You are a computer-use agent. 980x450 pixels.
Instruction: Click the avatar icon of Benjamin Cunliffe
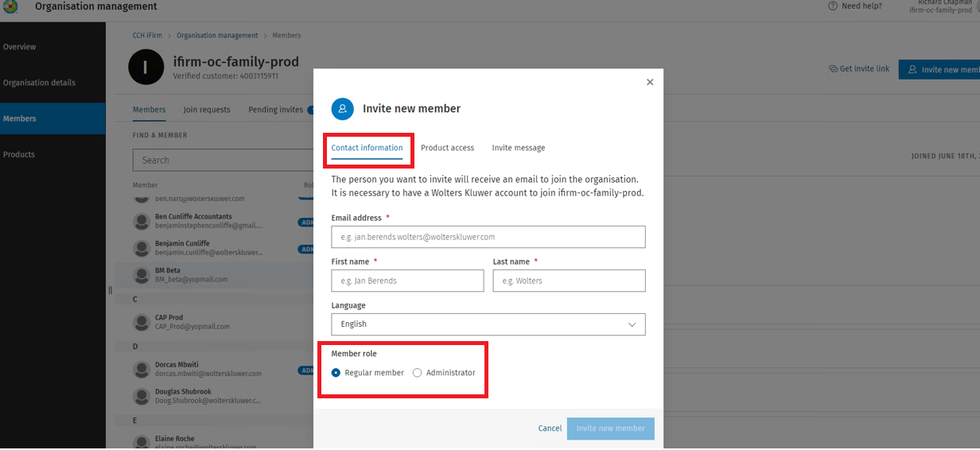(x=142, y=248)
